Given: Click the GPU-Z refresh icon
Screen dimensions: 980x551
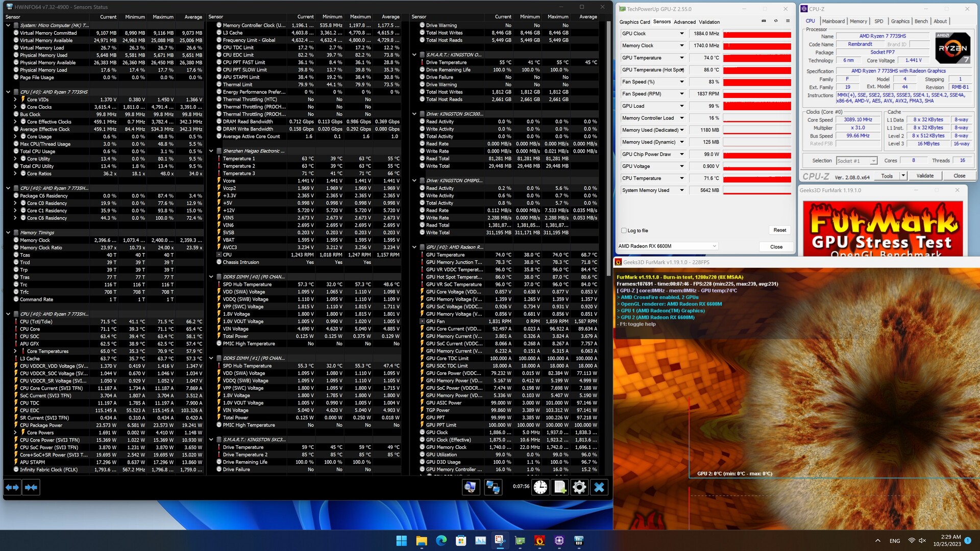Looking at the screenshot, I should click(x=776, y=21).
